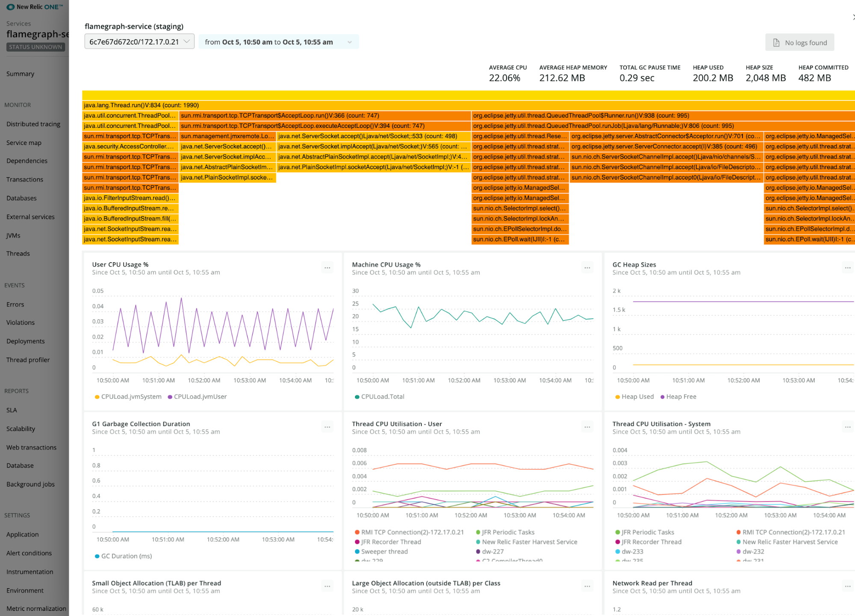Image resolution: width=855 pixels, height=616 pixels.
Task: Open Violations under Events
Action: tap(21, 323)
